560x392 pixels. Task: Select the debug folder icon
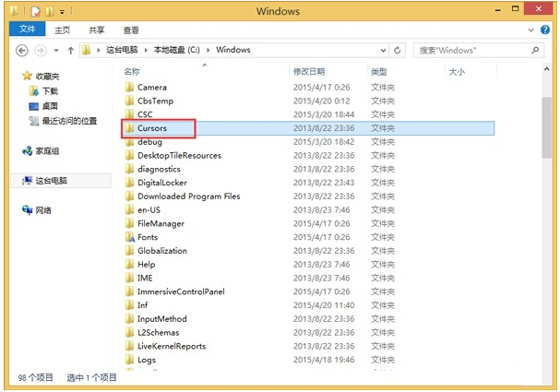(x=130, y=142)
